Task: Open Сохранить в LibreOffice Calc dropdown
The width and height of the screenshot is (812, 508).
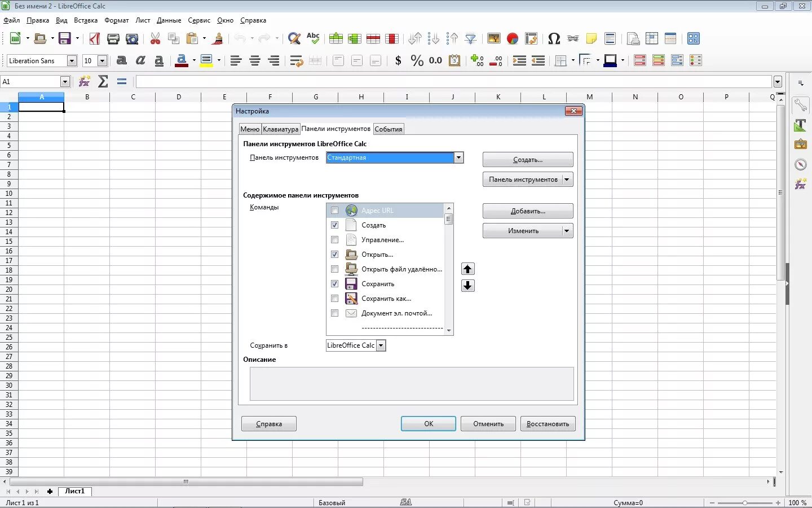Action: (x=381, y=345)
